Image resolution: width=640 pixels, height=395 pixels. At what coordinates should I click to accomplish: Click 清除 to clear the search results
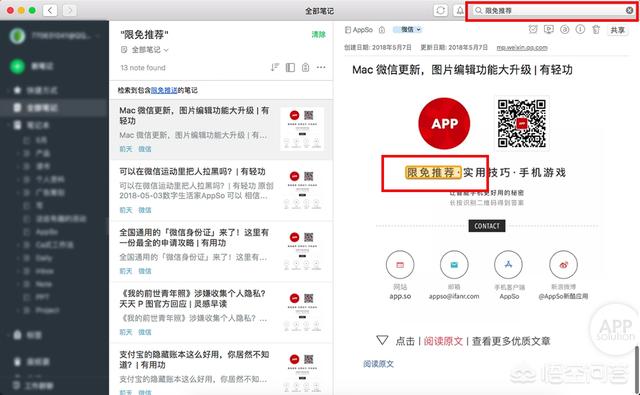318,34
